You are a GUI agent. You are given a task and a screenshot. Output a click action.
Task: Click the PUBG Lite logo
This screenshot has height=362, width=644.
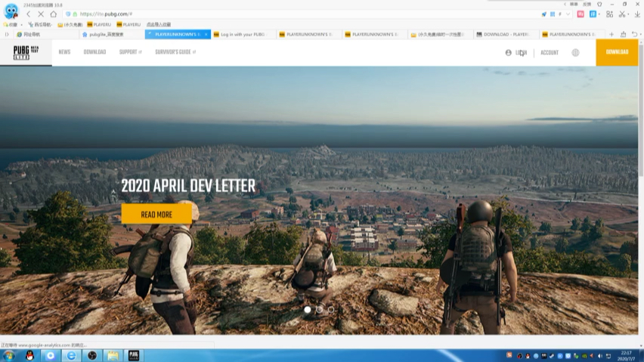(x=26, y=52)
